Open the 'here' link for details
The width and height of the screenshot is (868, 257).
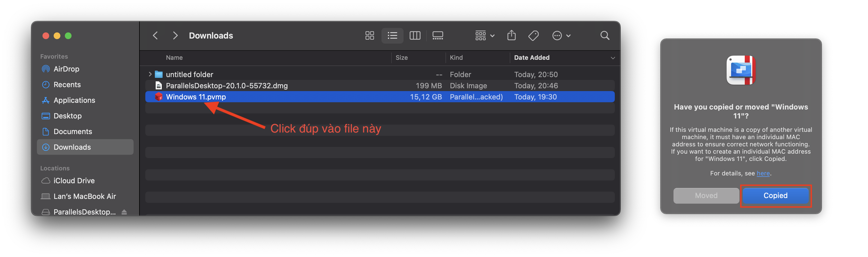tap(763, 173)
